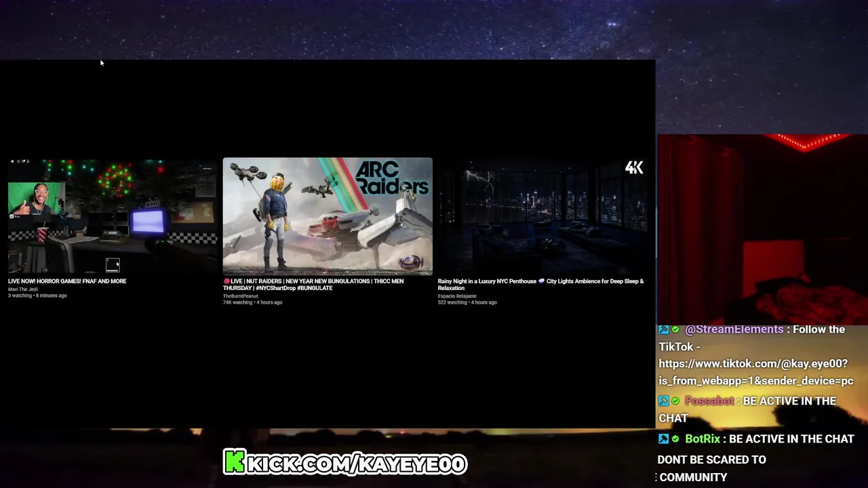868x488 pixels.
Task: Click the 4K badge on penthouse thumbnail
Action: [634, 167]
